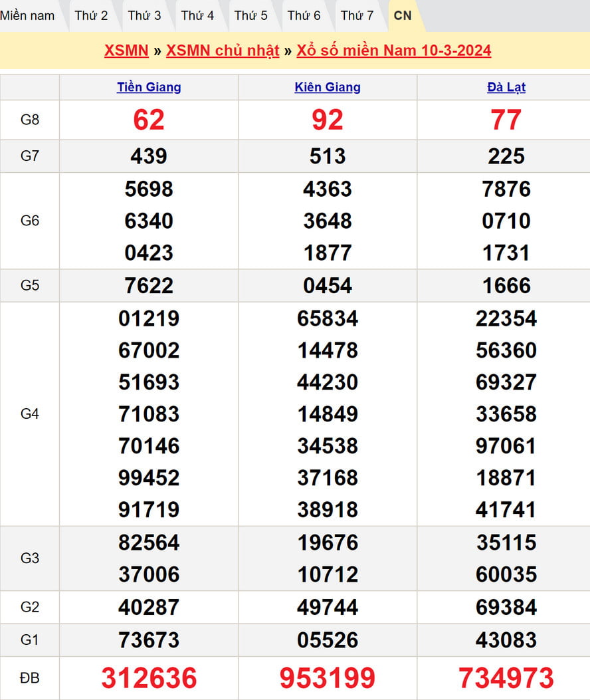
Task: Click Kiên Giang G1 number 05526
Action: [x=328, y=640]
